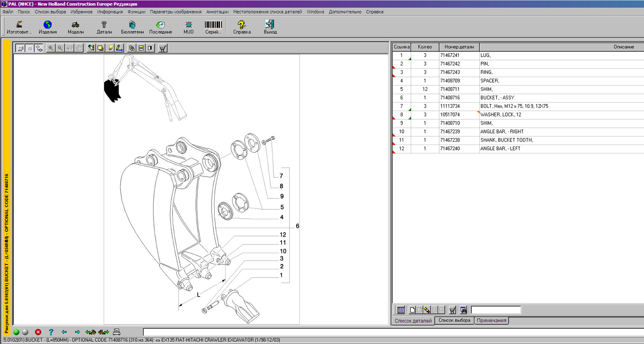The image size is (644, 344).
Task: Open the Функции menu
Action: click(136, 12)
